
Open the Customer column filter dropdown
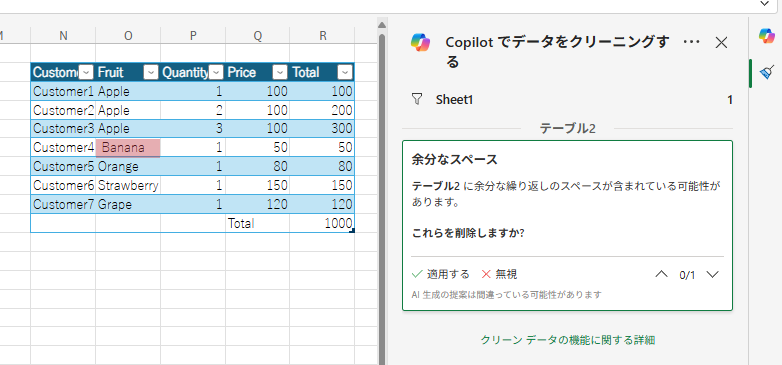point(87,73)
